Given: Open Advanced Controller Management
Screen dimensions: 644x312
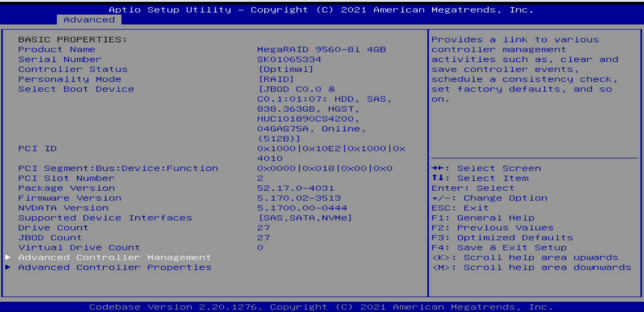Looking at the screenshot, I should click(115, 257).
